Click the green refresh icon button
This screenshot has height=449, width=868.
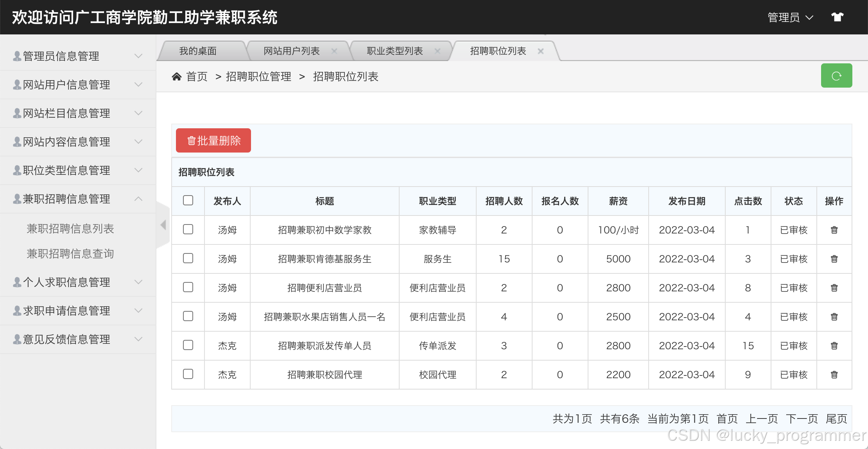836,76
